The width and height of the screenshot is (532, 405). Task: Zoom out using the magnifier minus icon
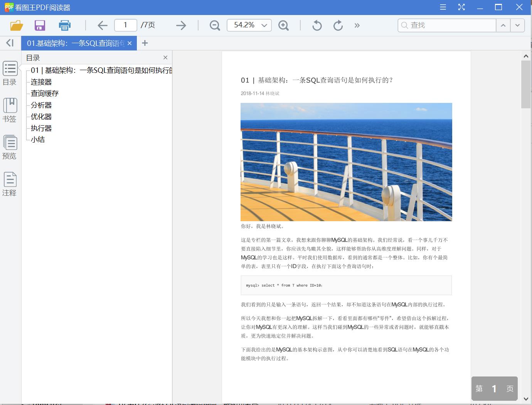click(x=214, y=25)
